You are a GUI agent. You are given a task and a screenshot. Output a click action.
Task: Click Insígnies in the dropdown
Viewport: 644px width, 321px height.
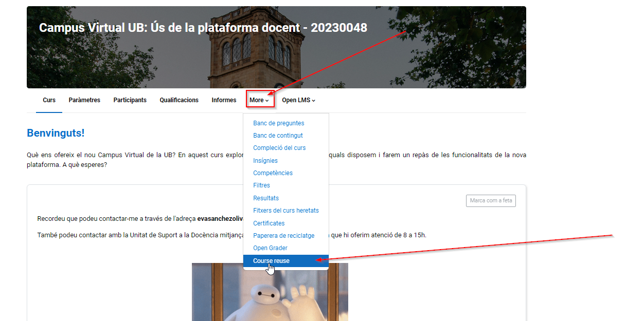click(265, 161)
